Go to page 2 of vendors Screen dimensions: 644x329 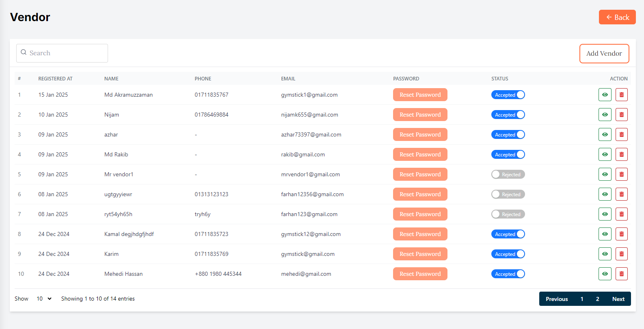pyautogui.click(x=597, y=299)
